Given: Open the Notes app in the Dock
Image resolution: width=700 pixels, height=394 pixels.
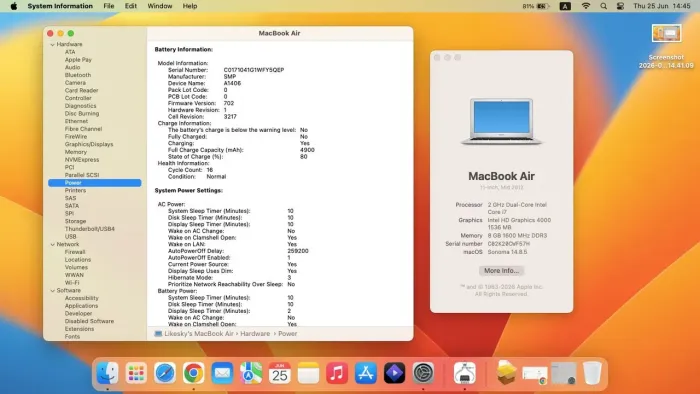Looking at the screenshot, I should tap(308, 373).
